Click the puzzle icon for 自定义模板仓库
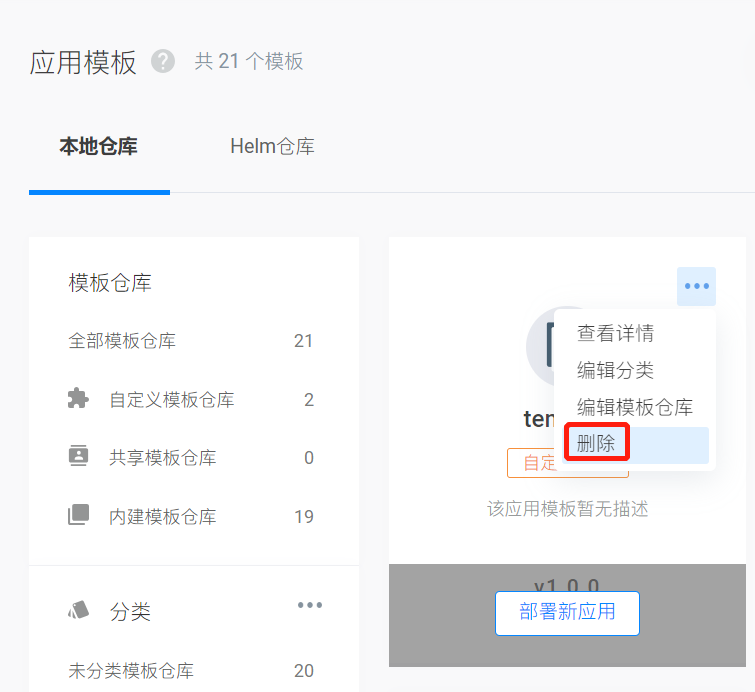 point(78,399)
